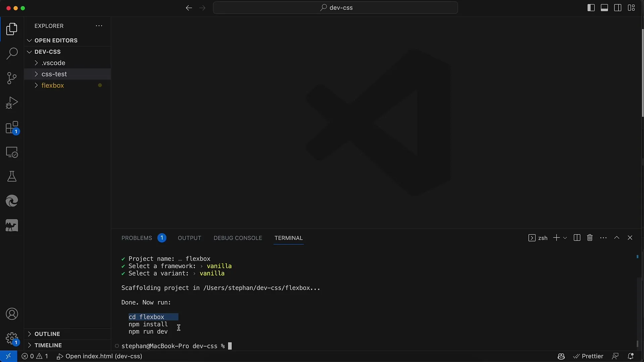The width and height of the screenshot is (644, 362).
Task: Expand the css-test folder
Action: 67,74
